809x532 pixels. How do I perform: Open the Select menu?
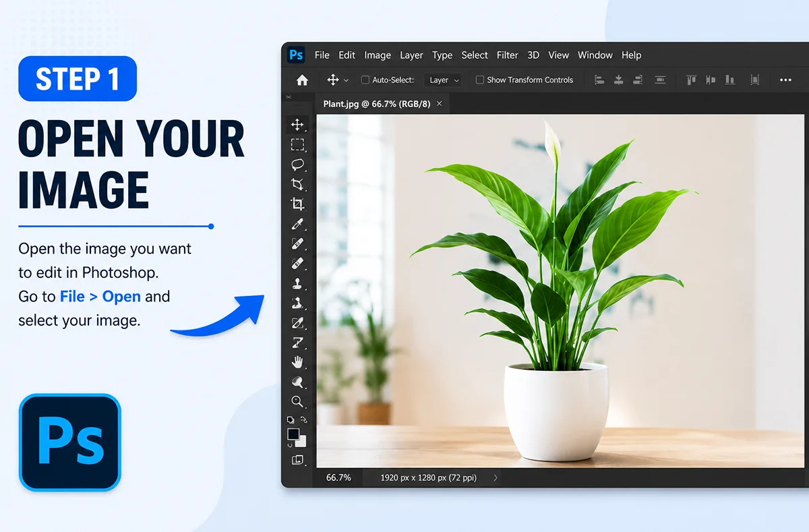tap(475, 55)
